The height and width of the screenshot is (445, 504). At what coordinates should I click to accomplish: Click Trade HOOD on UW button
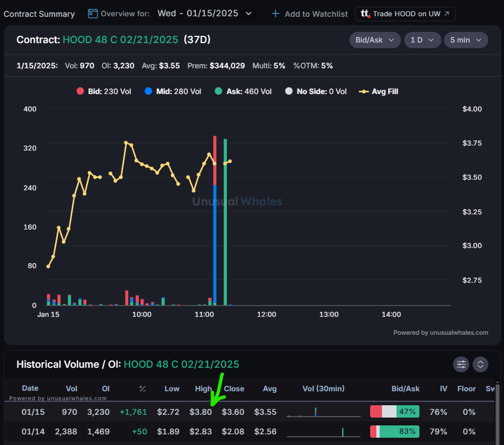(x=405, y=14)
